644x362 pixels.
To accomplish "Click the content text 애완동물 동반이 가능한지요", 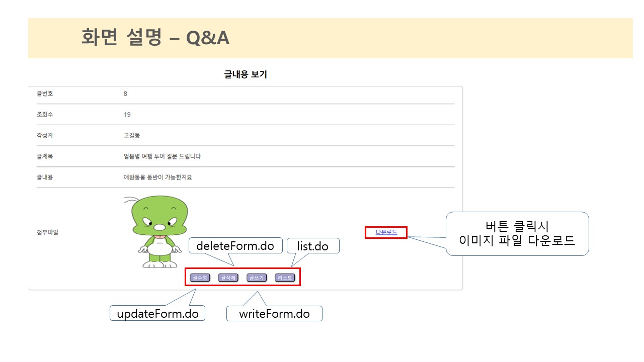I will tap(157, 177).
